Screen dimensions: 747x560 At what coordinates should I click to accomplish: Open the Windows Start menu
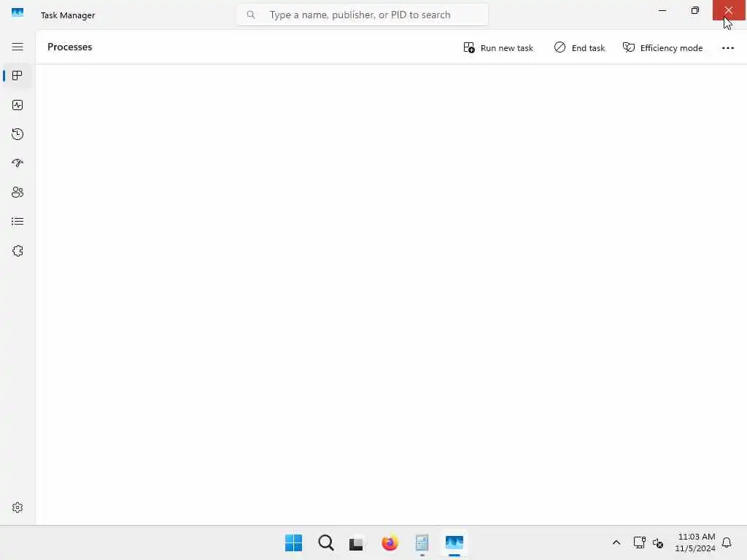point(293,542)
